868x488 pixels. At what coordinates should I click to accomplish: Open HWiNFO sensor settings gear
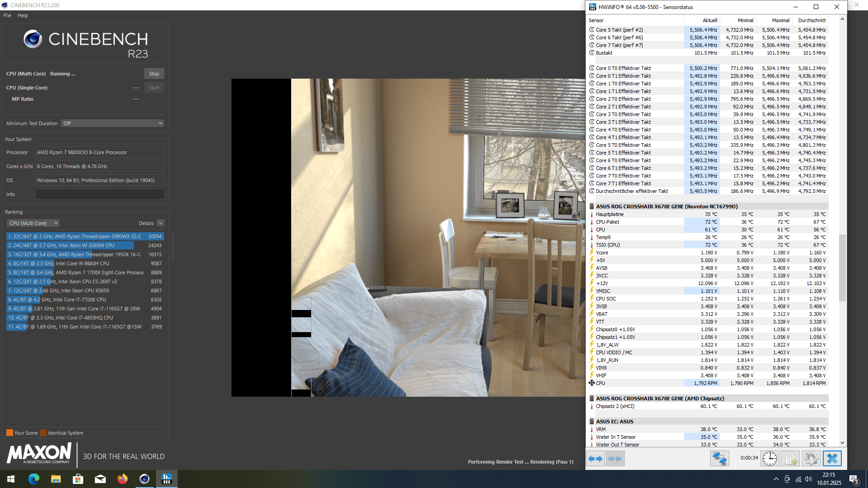click(811, 459)
